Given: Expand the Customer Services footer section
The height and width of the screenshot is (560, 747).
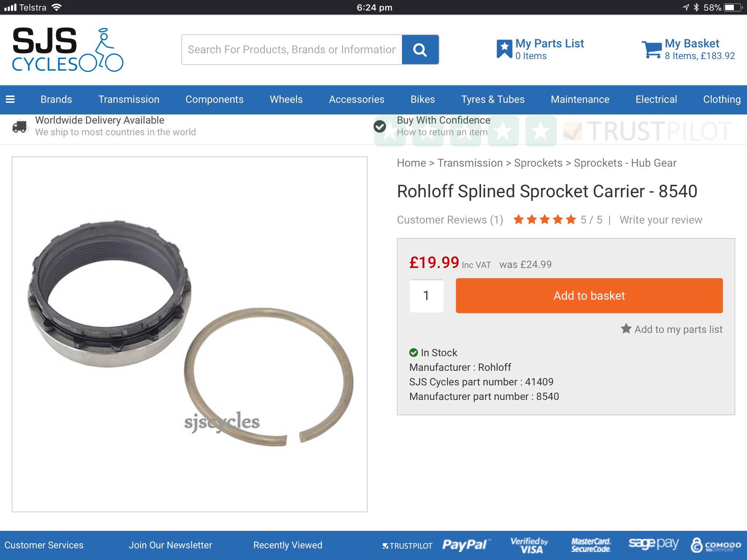Looking at the screenshot, I should coord(44,545).
